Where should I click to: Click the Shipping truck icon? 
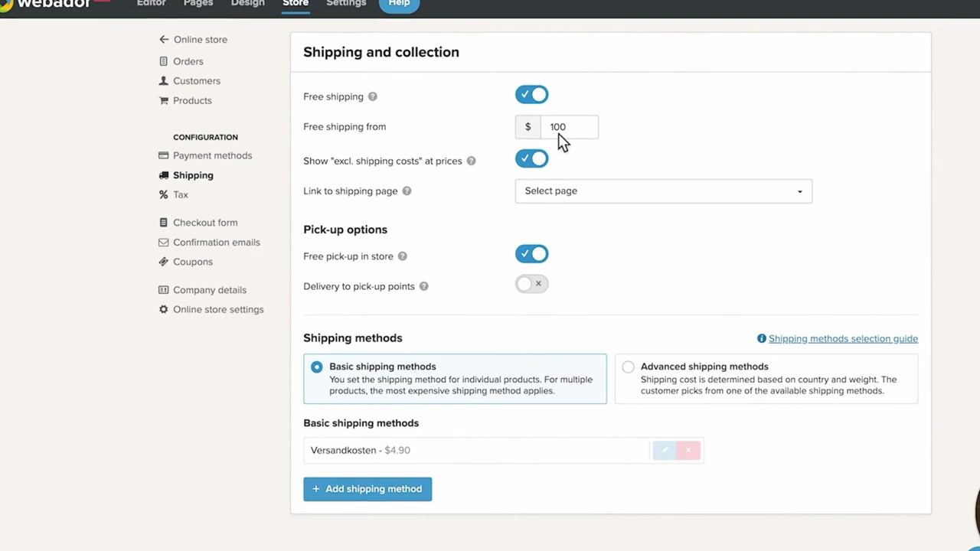point(163,175)
